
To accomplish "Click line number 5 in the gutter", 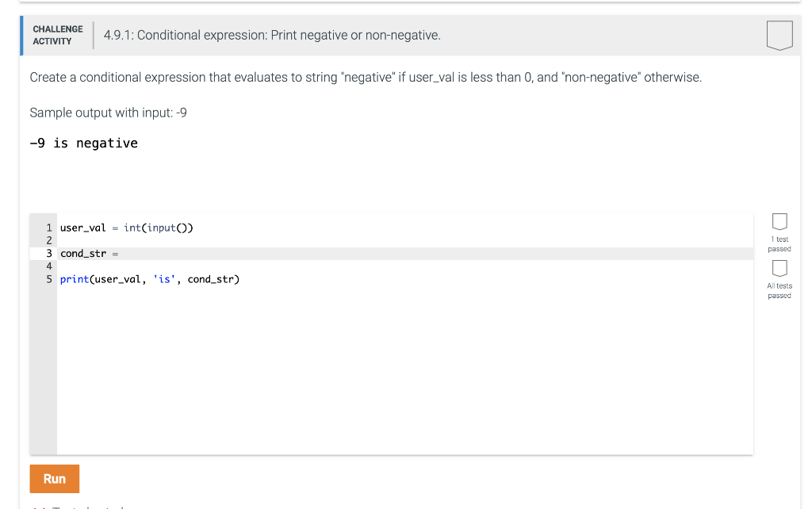I will [48, 279].
